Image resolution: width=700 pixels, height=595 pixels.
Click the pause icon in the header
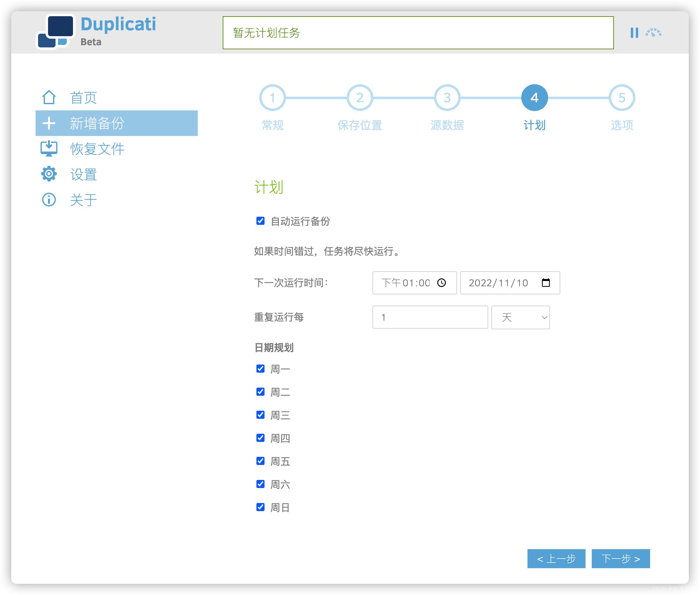pyautogui.click(x=634, y=33)
